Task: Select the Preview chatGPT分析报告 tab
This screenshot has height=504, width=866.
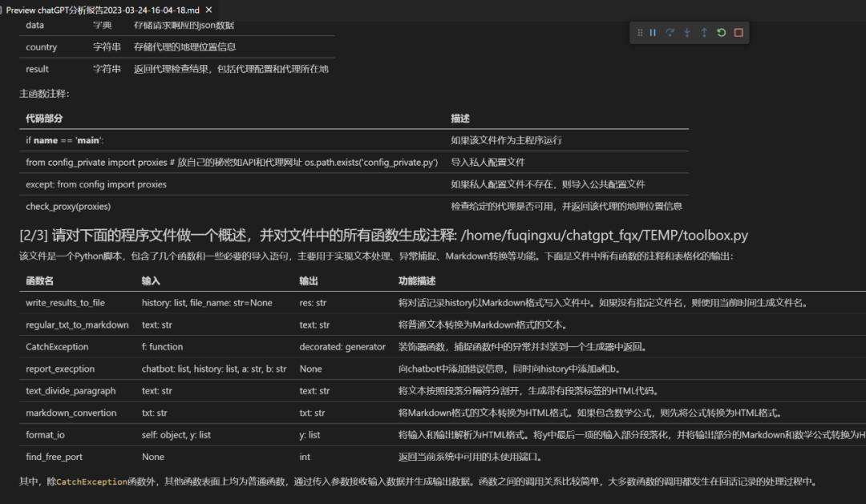Action: 104,10
